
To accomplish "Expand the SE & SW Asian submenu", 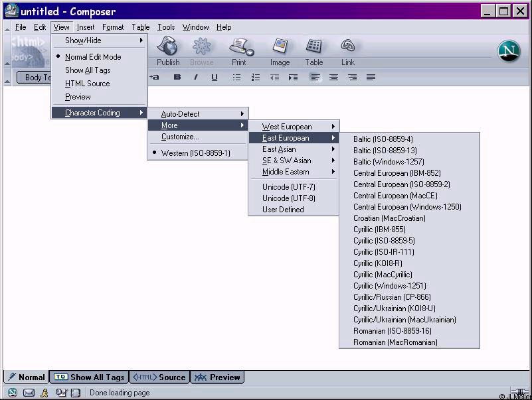I will coord(294,161).
